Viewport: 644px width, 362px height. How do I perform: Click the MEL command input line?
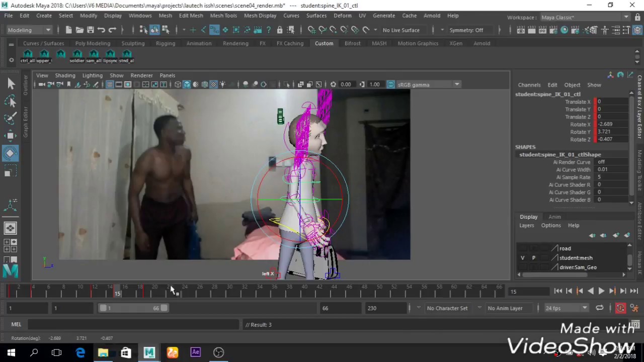pos(133,325)
